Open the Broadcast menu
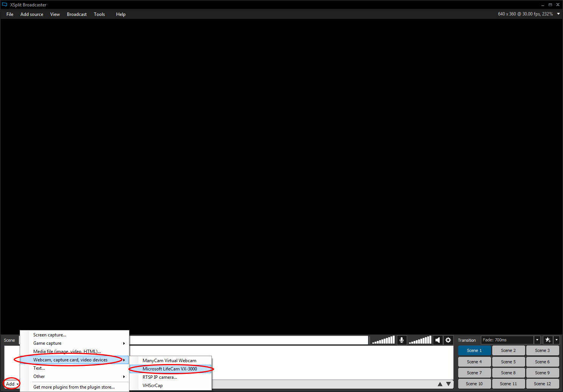Viewport: 563px width, 392px height. (77, 14)
